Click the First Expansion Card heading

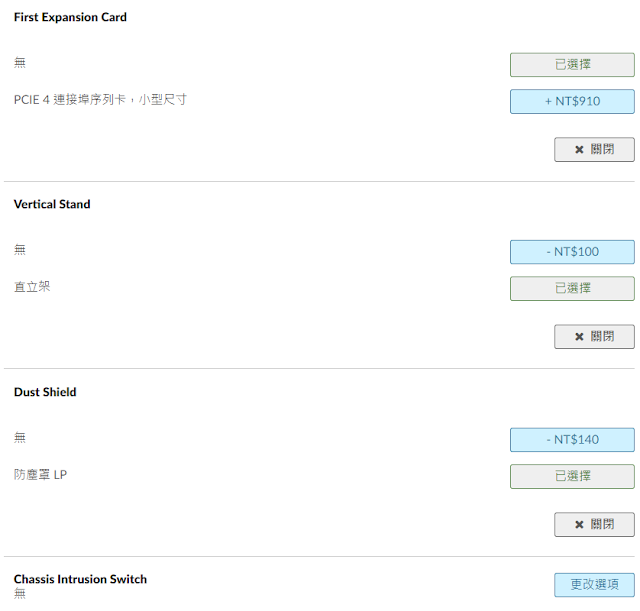(70, 17)
